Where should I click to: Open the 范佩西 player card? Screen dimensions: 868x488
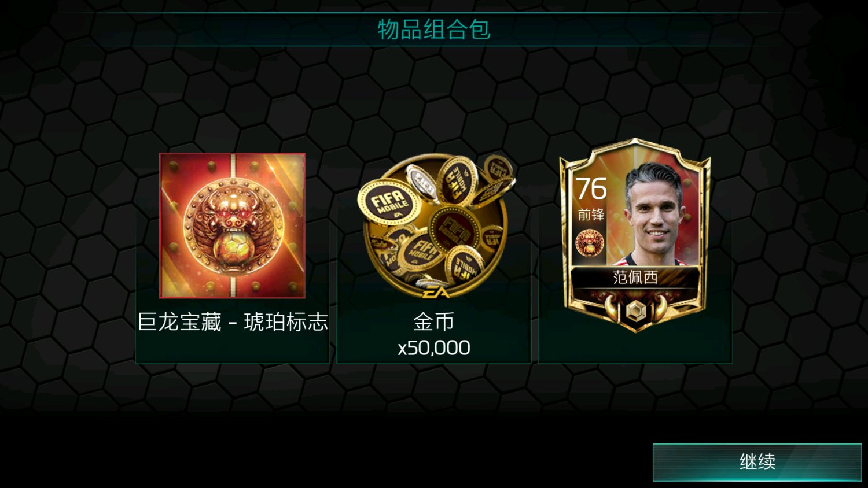coord(635,235)
